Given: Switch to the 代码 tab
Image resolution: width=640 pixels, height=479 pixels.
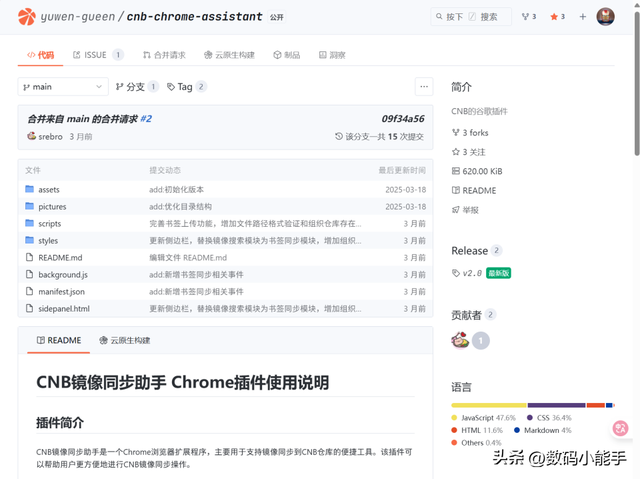Looking at the screenshot, I should click(x=40, y=55).
